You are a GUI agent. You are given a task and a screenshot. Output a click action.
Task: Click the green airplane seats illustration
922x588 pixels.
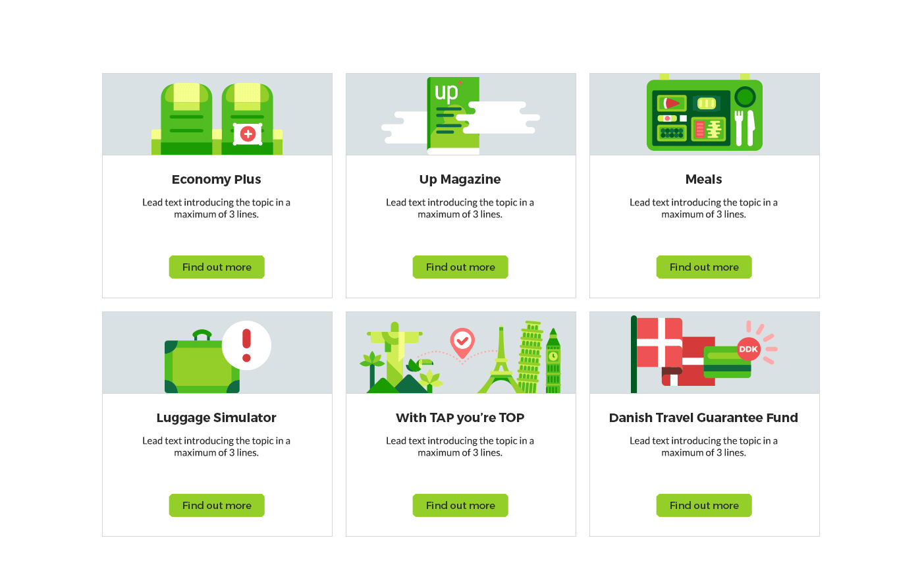[217, 119]
